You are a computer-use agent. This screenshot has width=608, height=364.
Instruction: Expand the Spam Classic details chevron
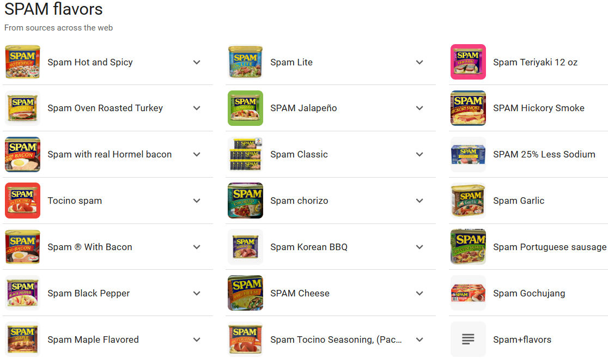coord(419,154)
